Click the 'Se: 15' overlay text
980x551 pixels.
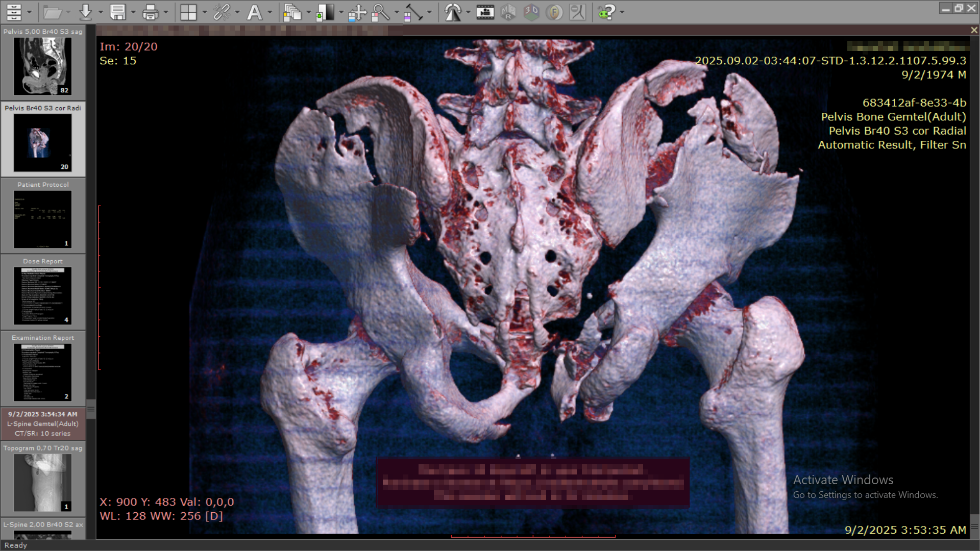pyautogui.click(x=118, y=61)
